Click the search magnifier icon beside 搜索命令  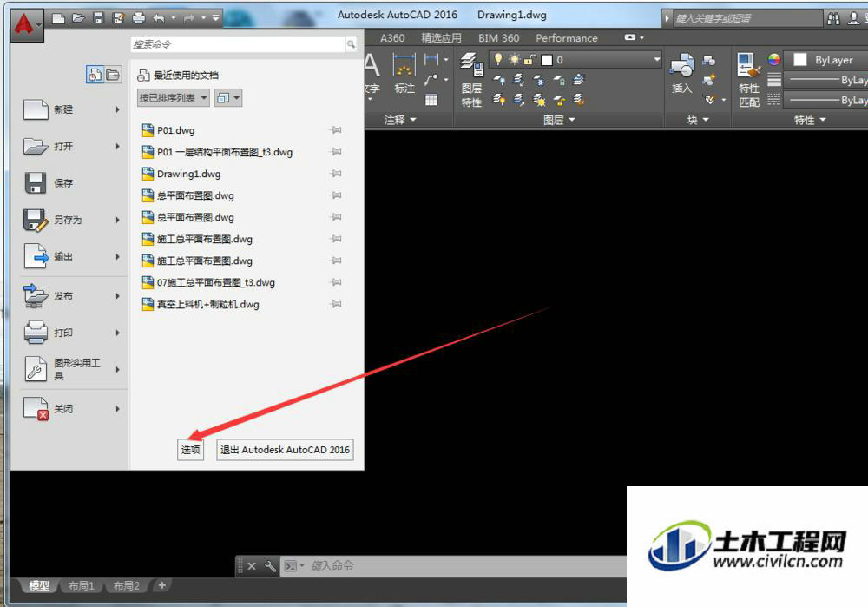[x=351, y=44]
